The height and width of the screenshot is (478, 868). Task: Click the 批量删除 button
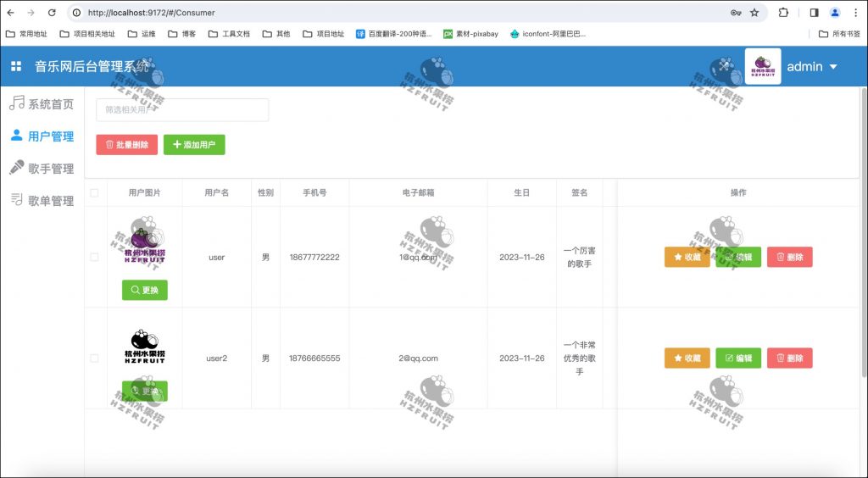127,145
